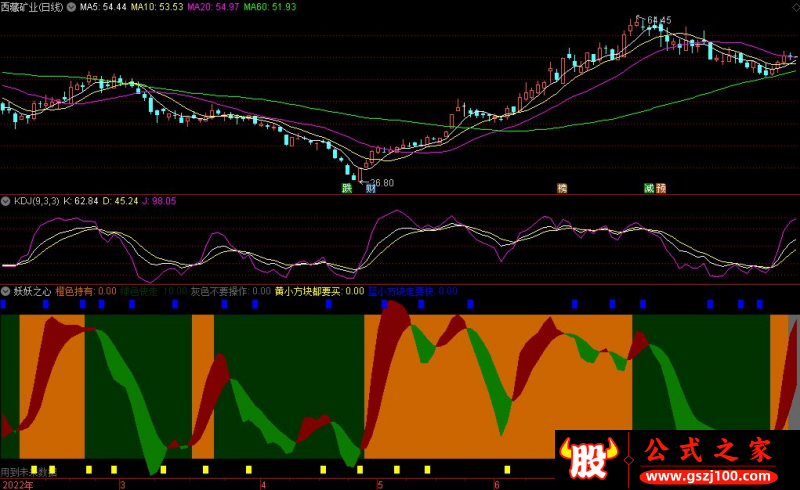Click month 3 on the time axis
800x490 pixels.
click(122, 484)
